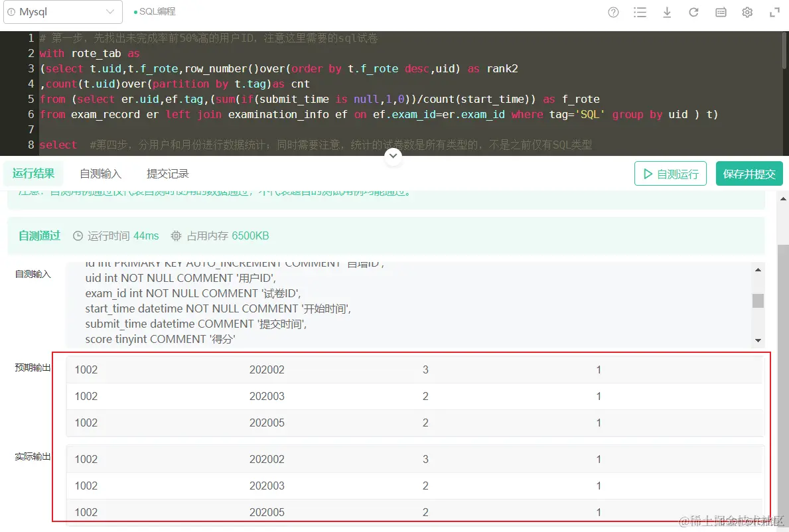Image resolution: width=789 pixels, height=532 pixels.
Task: Click the download code icon
Action: pyautogui.click(x=667, y=13)
